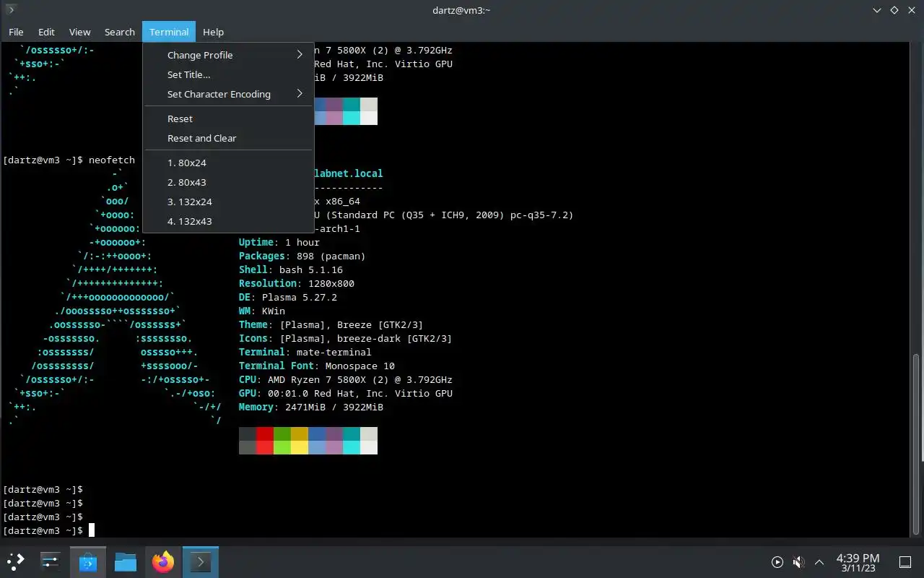
Task: Select Reset in Terminal menu
Action: click(228, 118)
